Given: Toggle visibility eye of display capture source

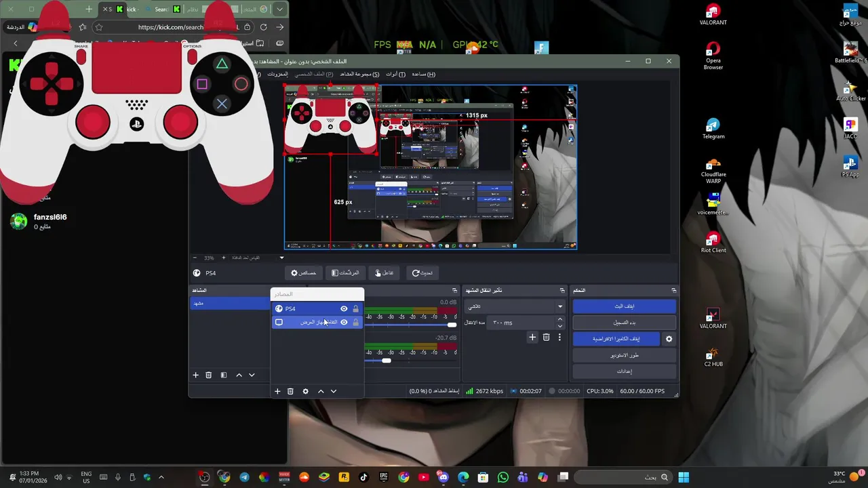Looking at the screenshot, I should (344, 322).
